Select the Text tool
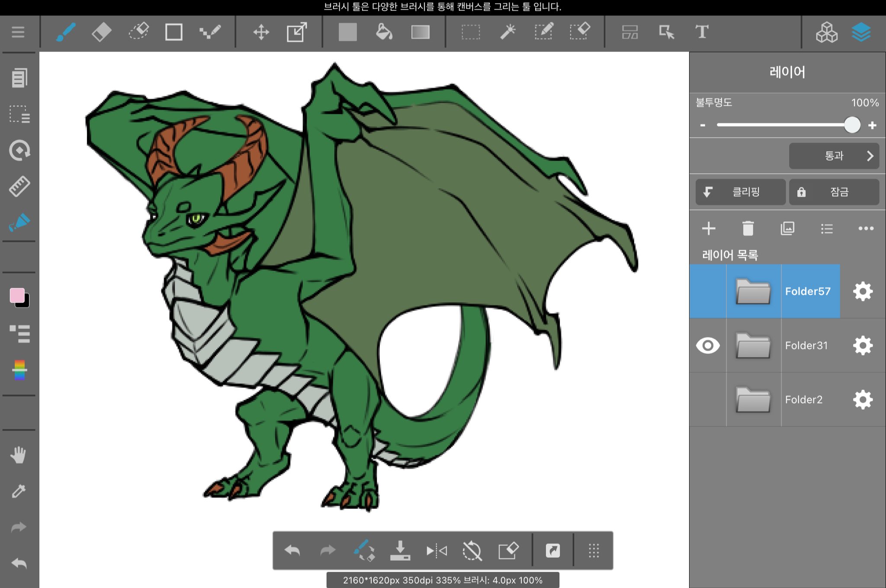 pyautogui.click(x=702, y=32)
